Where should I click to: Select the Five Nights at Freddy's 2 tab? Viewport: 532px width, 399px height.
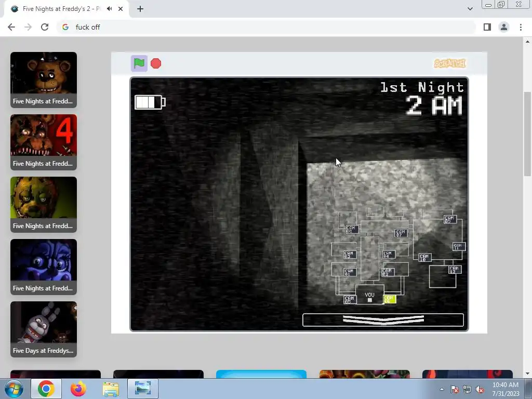pyautogui.click(x=66, y=9)
